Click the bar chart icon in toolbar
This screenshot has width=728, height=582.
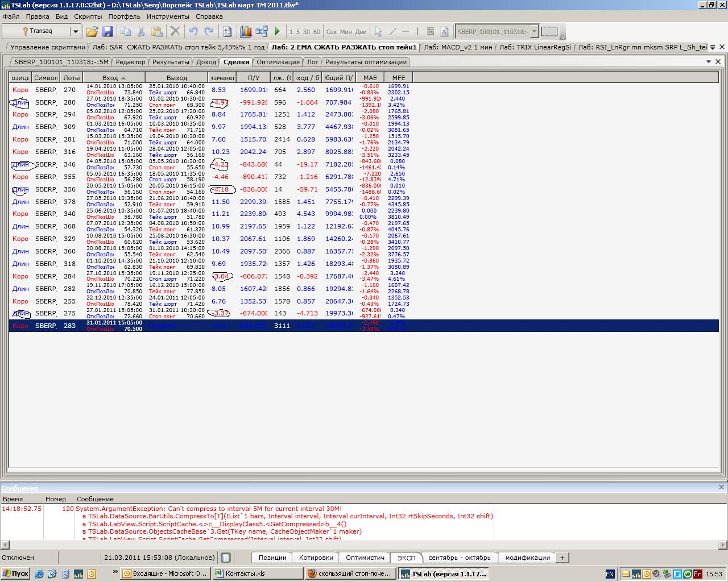click(x=246, y=32)
